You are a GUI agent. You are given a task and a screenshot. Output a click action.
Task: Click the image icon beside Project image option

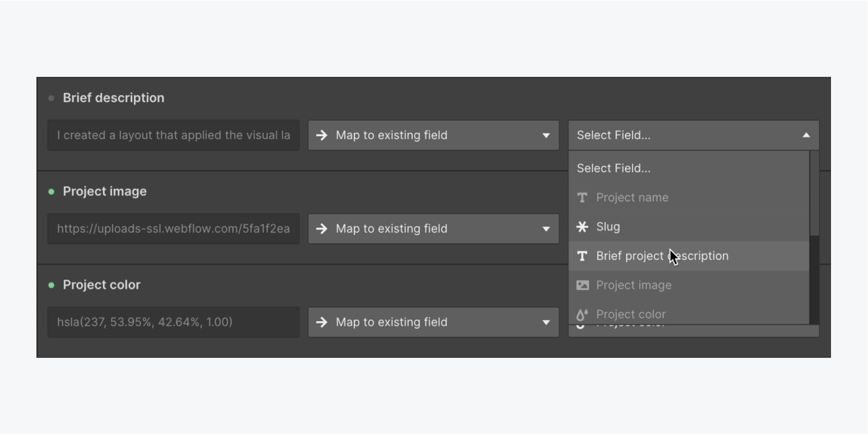point(582,285)
